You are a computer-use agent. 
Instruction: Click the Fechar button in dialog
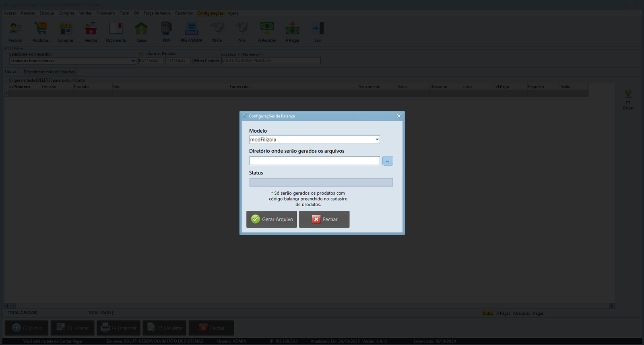324,219
